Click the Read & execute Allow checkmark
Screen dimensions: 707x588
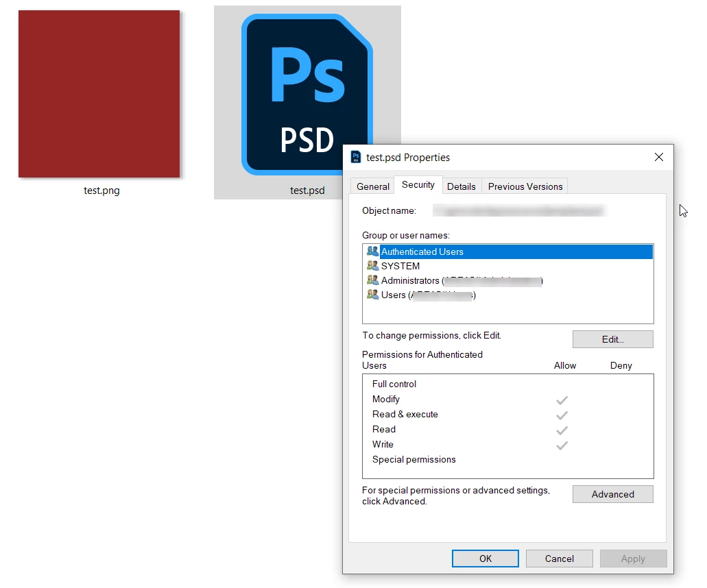tap(562, 415)
